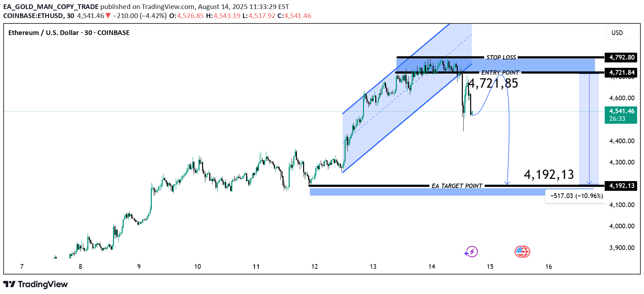Click the date label 14 on time axis
This screenshot has height=294, width=644.
(431, 267)
